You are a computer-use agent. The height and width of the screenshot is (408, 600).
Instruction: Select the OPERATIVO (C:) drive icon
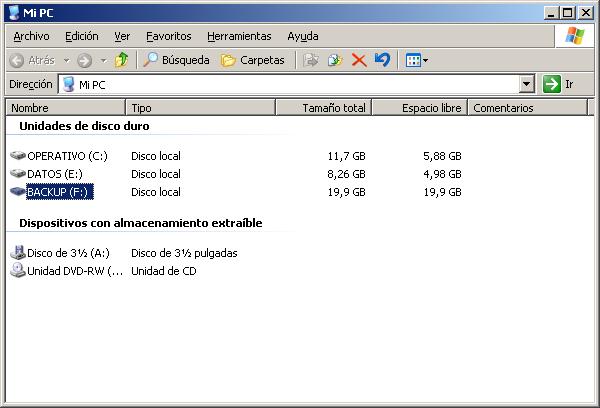18,156
